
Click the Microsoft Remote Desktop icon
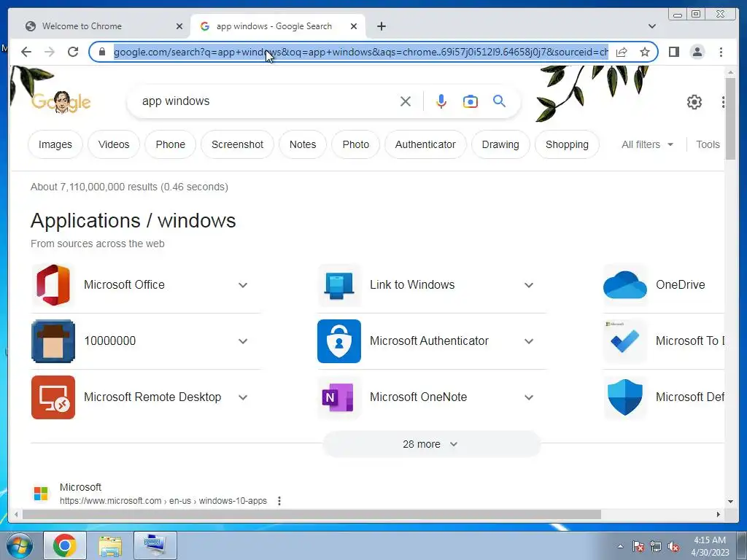point(53,397)
